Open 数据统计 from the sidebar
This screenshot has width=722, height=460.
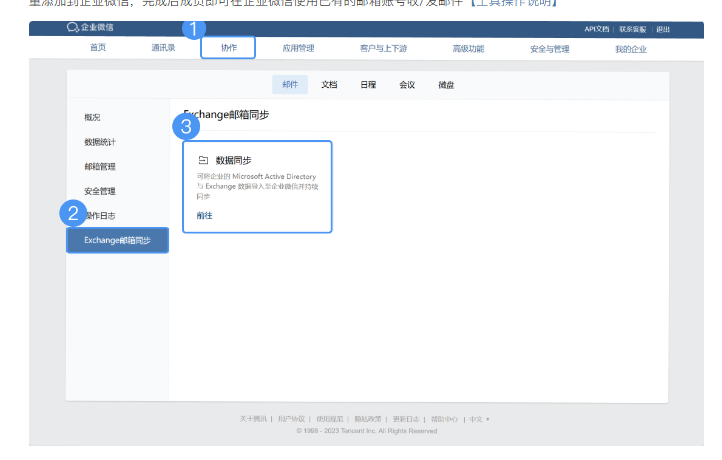100,142
